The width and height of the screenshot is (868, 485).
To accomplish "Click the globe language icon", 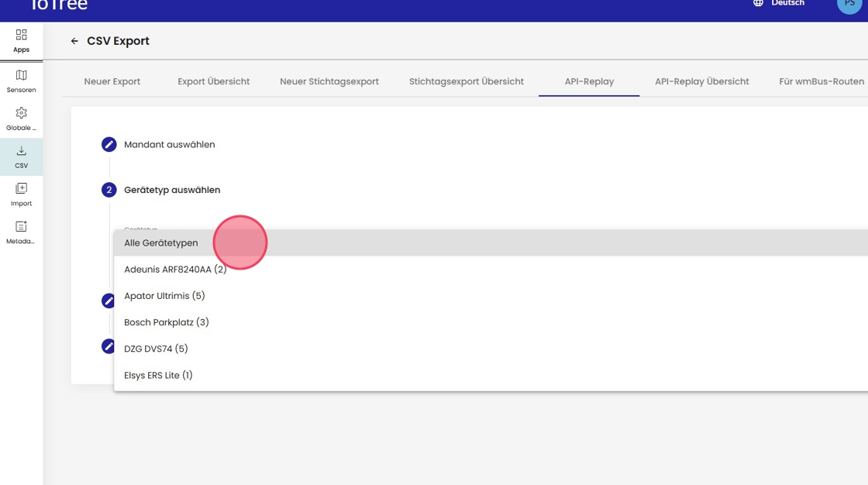I will tap(758, 3).
